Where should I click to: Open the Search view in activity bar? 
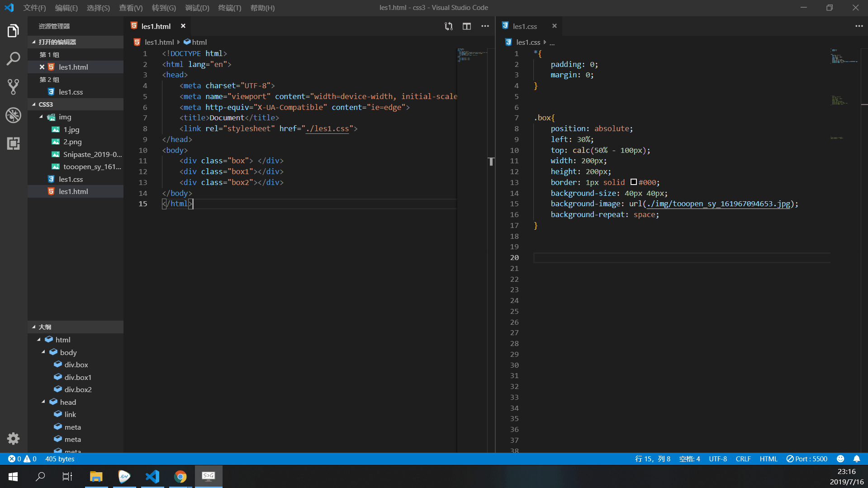[x=13, y=58]
